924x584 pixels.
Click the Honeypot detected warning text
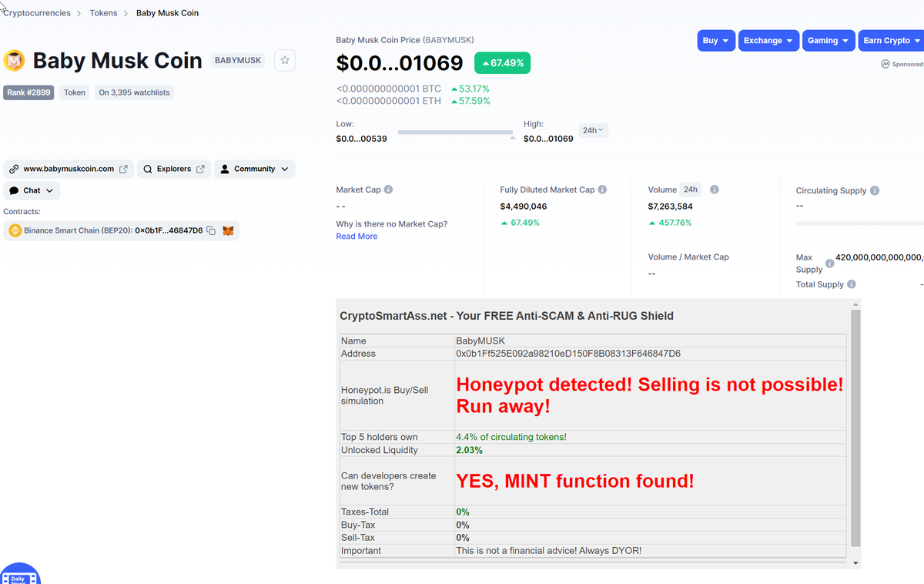650,394
